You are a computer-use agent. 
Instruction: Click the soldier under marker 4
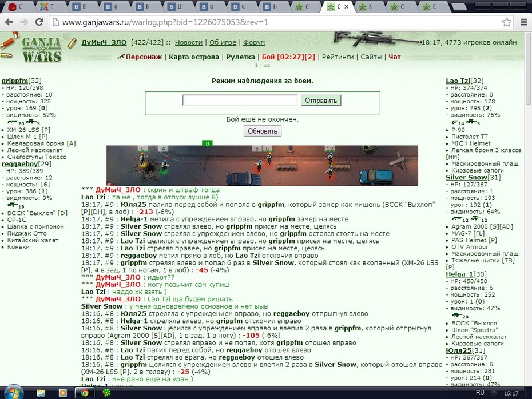pos(165,165)
